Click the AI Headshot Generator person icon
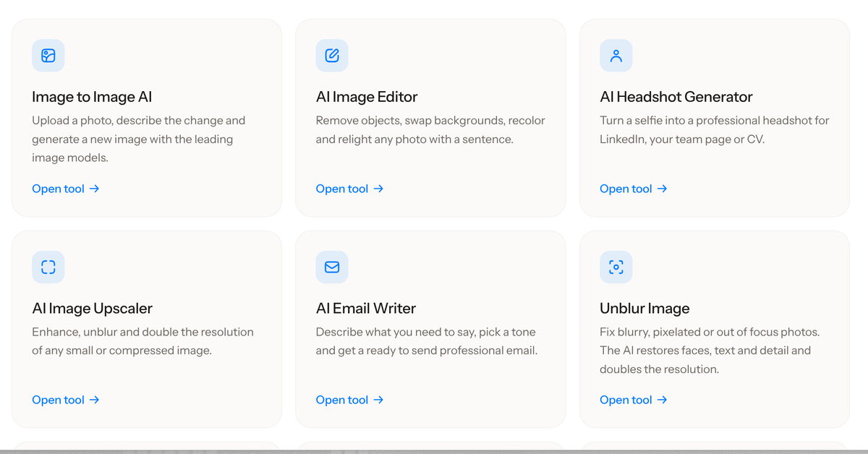 click(x=616, y=56)
